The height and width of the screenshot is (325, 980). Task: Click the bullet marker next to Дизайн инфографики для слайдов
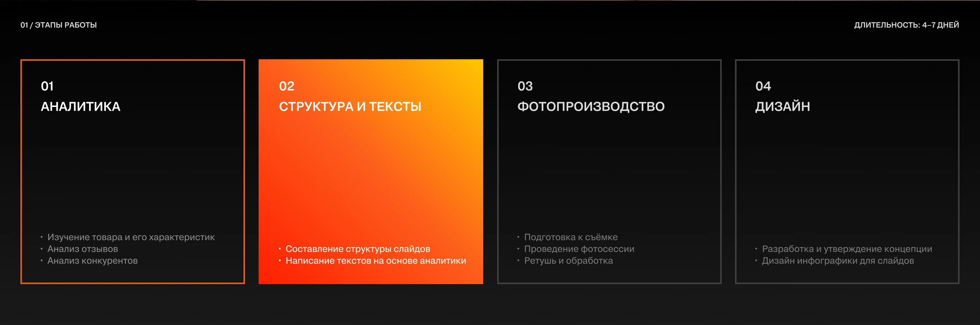[x=756, y=261]
